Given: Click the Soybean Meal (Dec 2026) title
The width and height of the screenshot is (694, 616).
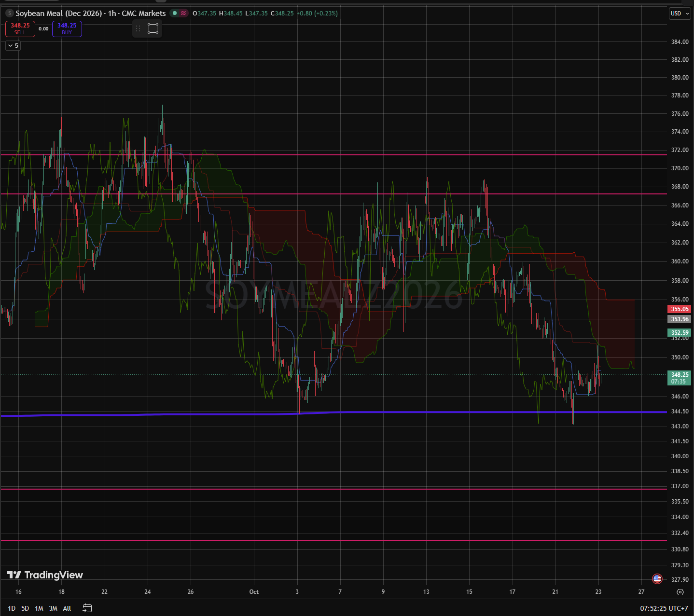Looking at the screenshot, I should 59,14.
